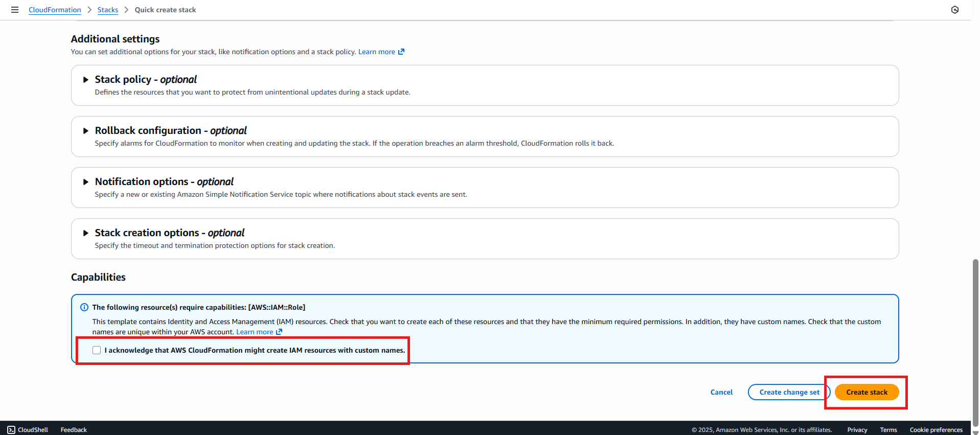Expand Stack creation options section
Image resolution: width=980 pixels, height=435 pixels.
tap(86, 233)
